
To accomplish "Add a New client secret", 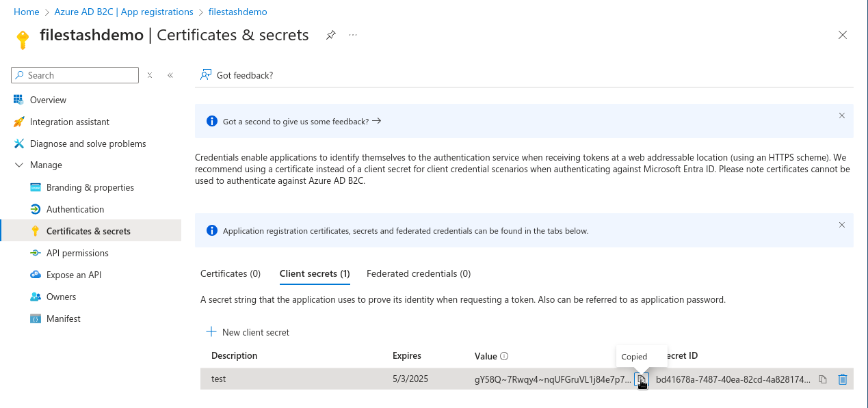I will 248,332.
